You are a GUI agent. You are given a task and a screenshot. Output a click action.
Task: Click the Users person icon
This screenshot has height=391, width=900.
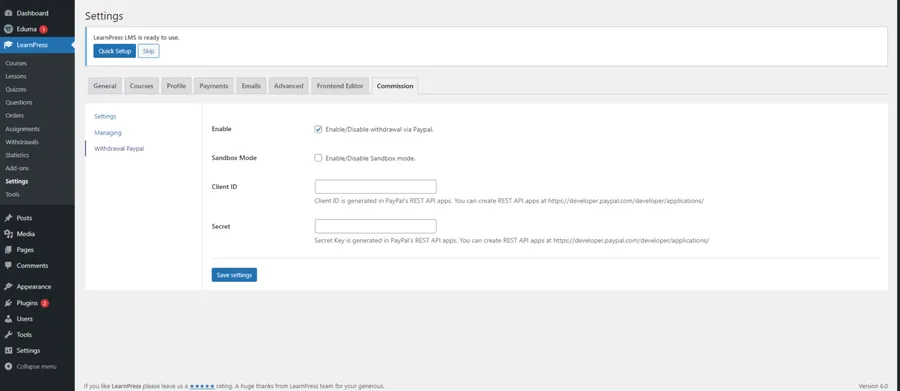pyautogui.click(x=8, y=319)
